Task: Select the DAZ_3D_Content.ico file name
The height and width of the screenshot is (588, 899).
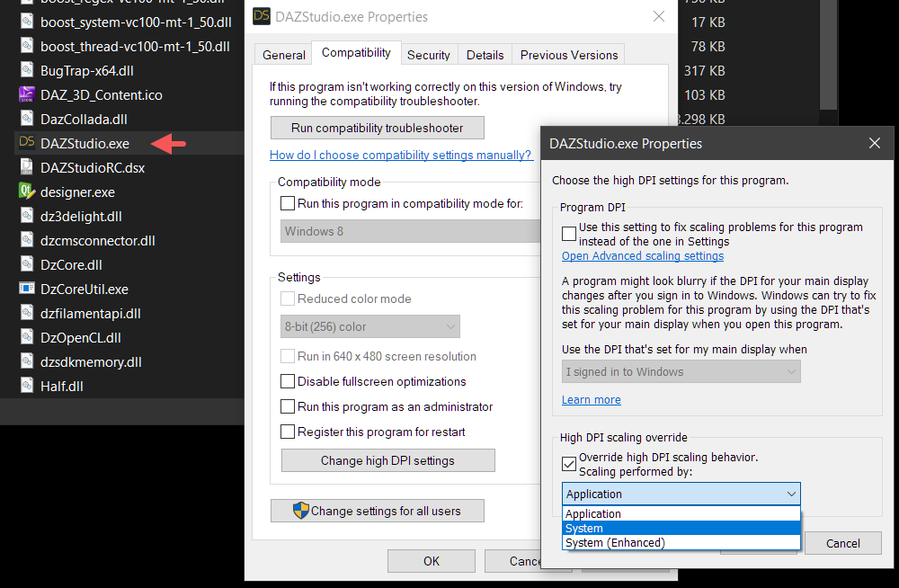Action: 102,95
